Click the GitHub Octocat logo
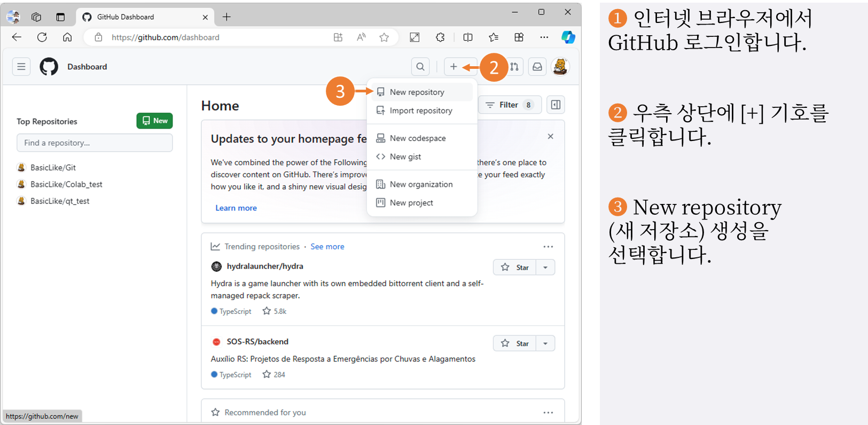This screenshot has height=425, width=868. tap(49, 67)
